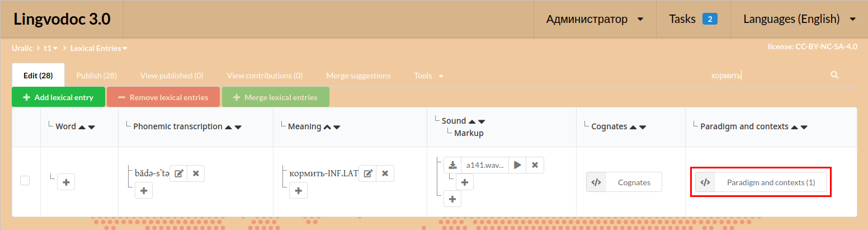Open the Администратор user menu
The height and width of the screenshot is (230, 868).
tap(595, 19)
